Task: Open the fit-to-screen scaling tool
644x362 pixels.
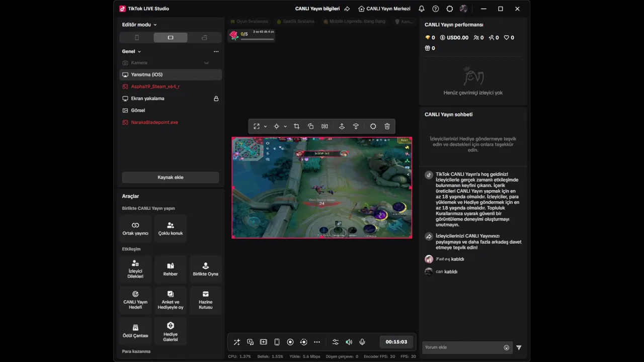Action: pos(257,126)
